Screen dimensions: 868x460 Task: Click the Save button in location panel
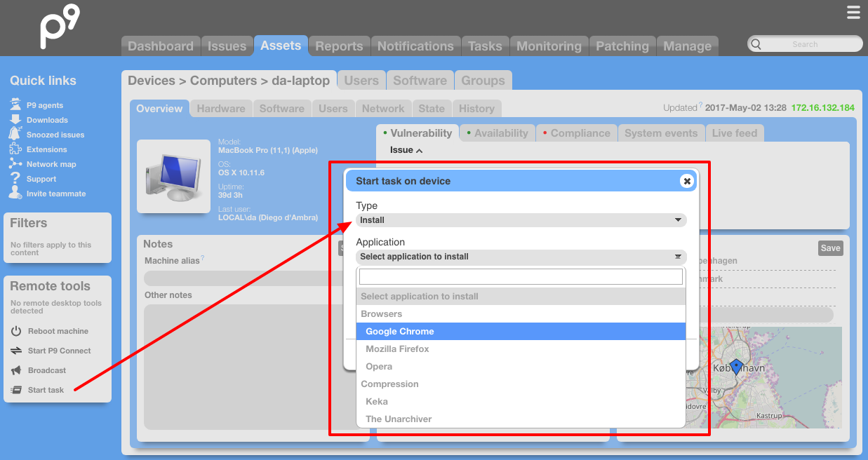tap(830, 248)
